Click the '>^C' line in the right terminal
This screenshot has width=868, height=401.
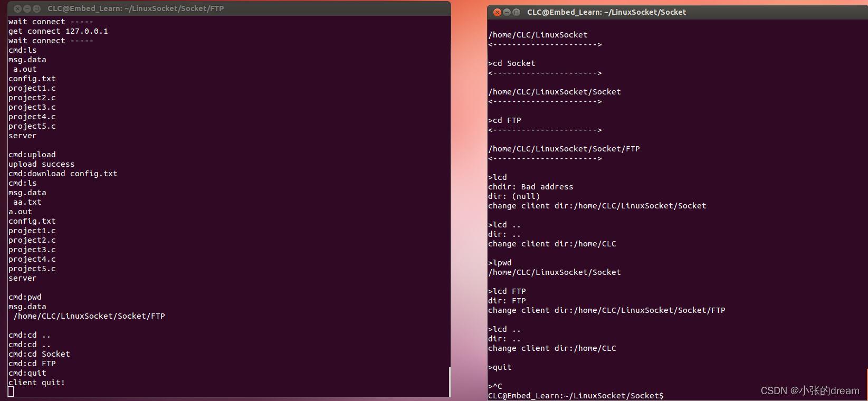pos(495,386)
